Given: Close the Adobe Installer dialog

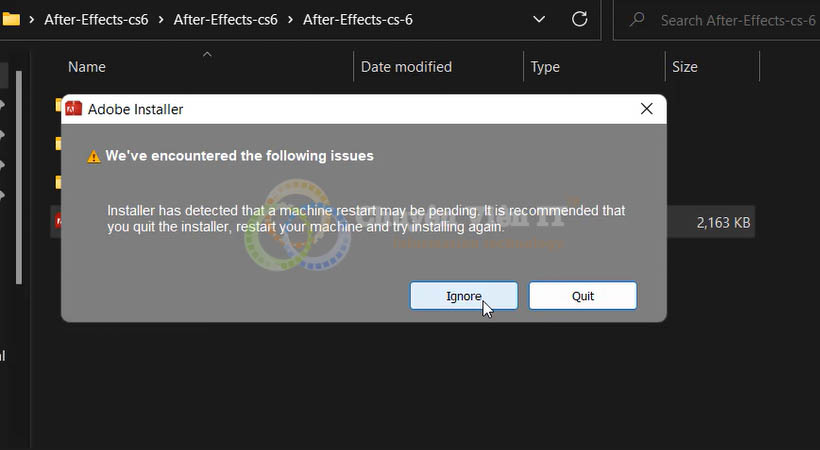Looking at the screenshot, I should pyautogui.click(x=646, y=109).
